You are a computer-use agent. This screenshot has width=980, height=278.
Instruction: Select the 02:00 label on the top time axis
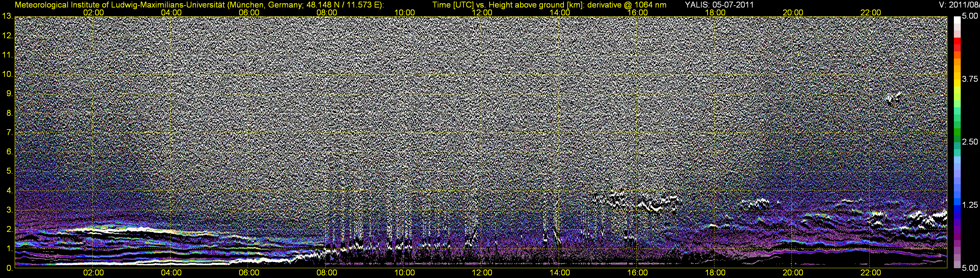click(x=93, y=12)
